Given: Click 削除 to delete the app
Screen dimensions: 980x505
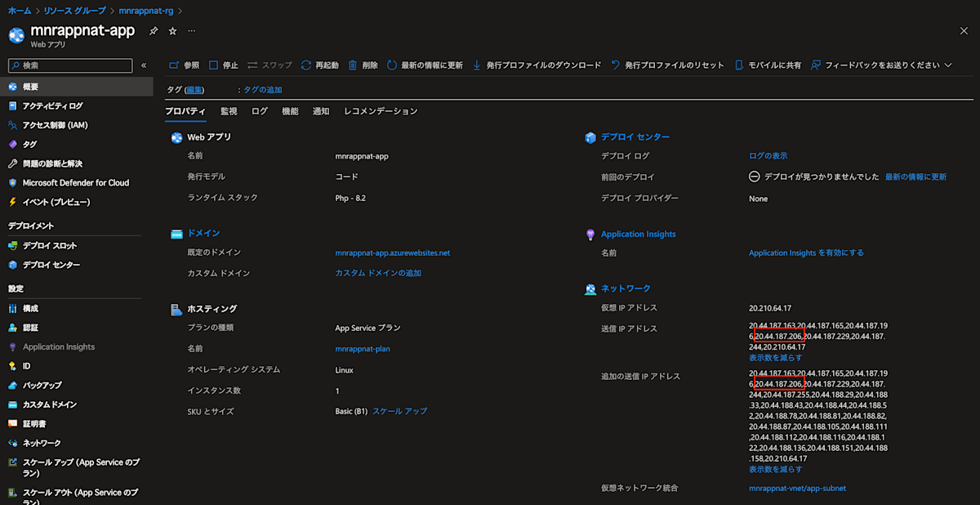Looking at the screenshot, I should (x=363, y=65).
